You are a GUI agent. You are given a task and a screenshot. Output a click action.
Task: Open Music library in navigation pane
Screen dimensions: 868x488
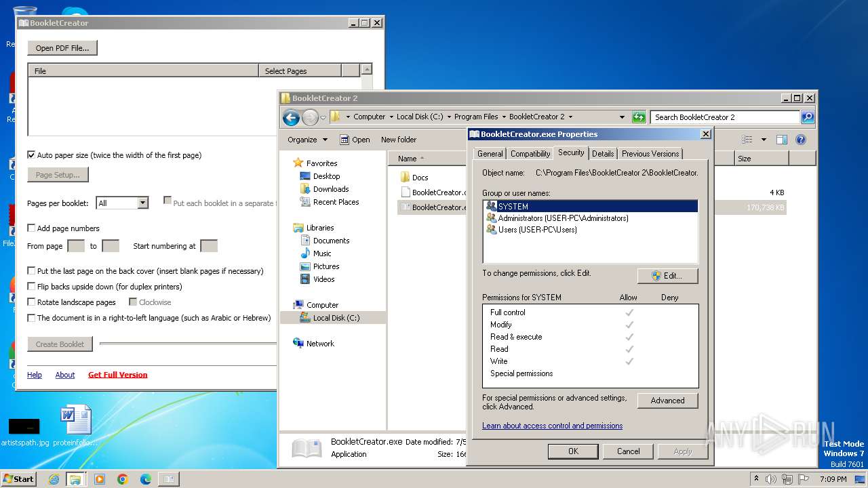[x=315, y=253]
